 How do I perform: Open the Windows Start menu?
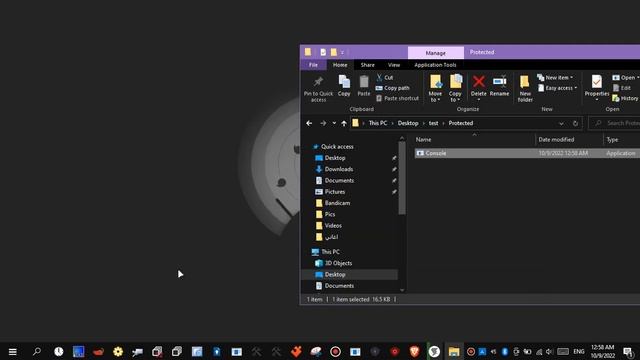pyautogui.click(x=13, y=351)
